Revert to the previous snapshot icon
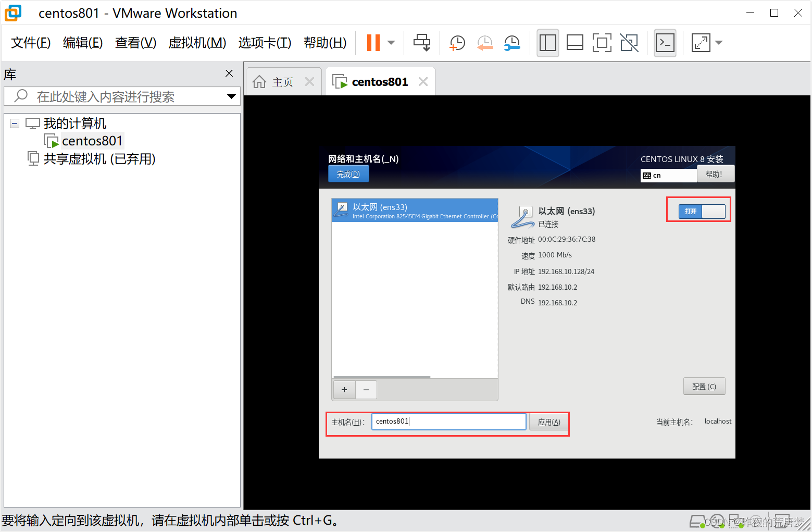812x532 pixels. tap(485, 43)
